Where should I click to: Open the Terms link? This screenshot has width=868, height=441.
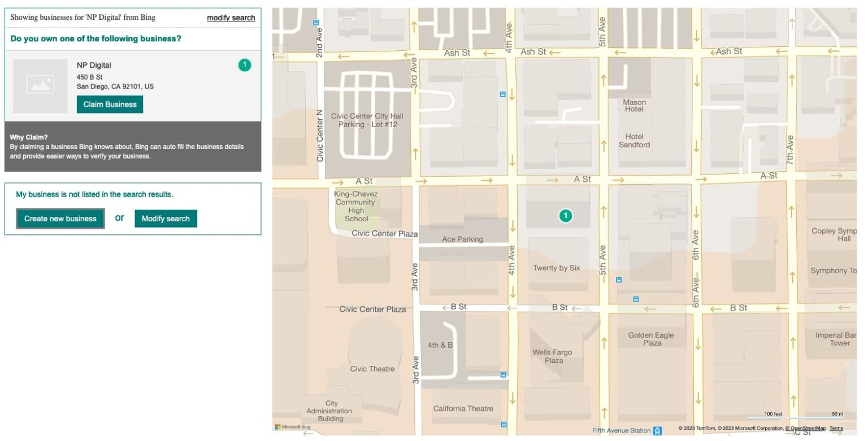tap(836, 429)
